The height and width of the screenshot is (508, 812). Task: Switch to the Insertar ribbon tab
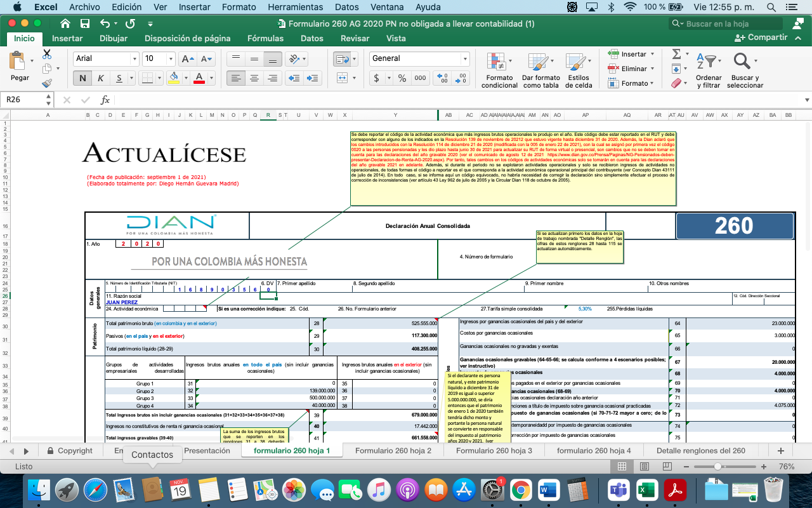(x=67, y=38)
